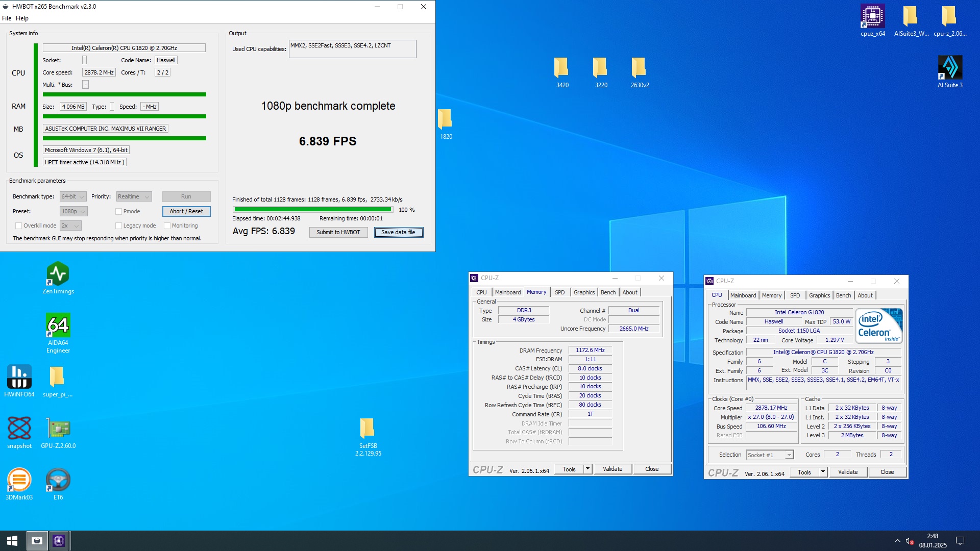
Task: Open the 3420 folder
Action: coord(562,72)
